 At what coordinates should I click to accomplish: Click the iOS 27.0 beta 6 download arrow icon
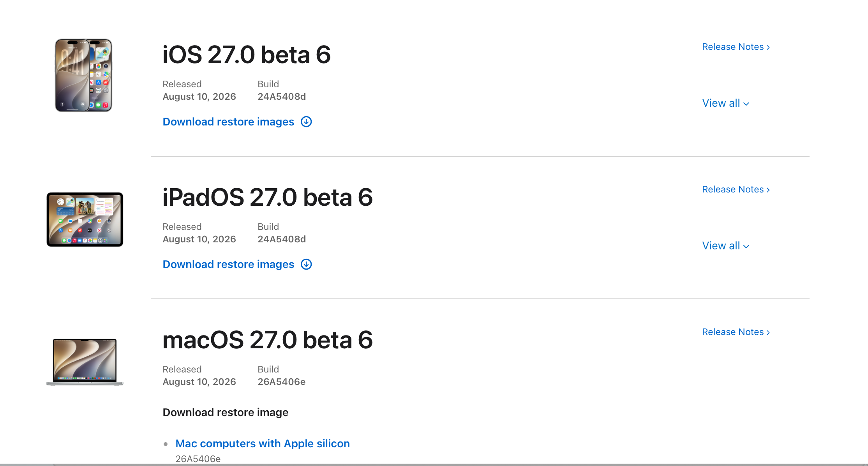[x=306, y=122]
